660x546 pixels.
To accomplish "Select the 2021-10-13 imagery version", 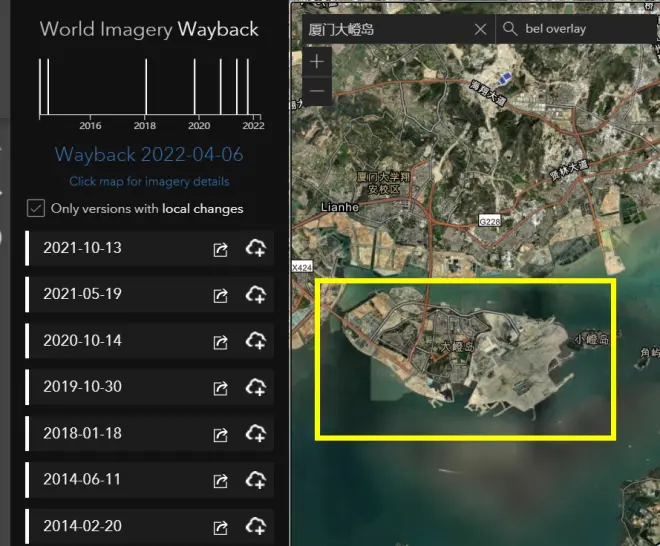I will coord(149,248).
